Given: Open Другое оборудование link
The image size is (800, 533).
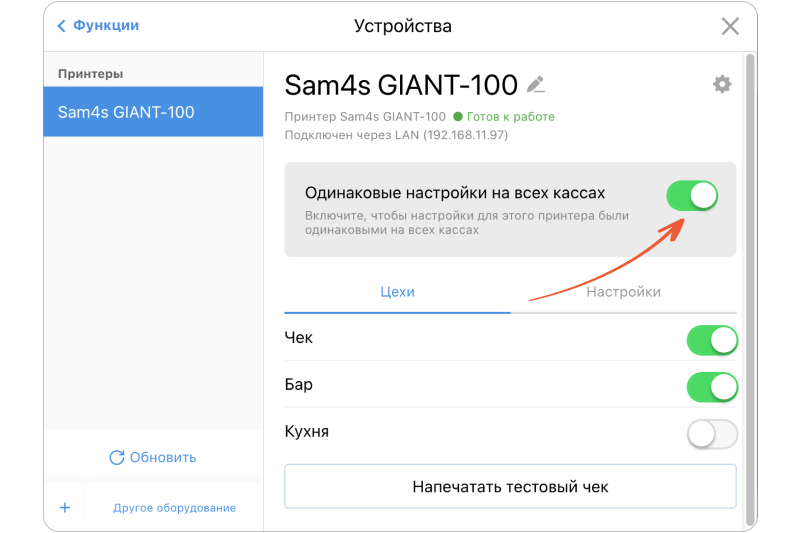Looking at the screenshot, I should point(174,508).
